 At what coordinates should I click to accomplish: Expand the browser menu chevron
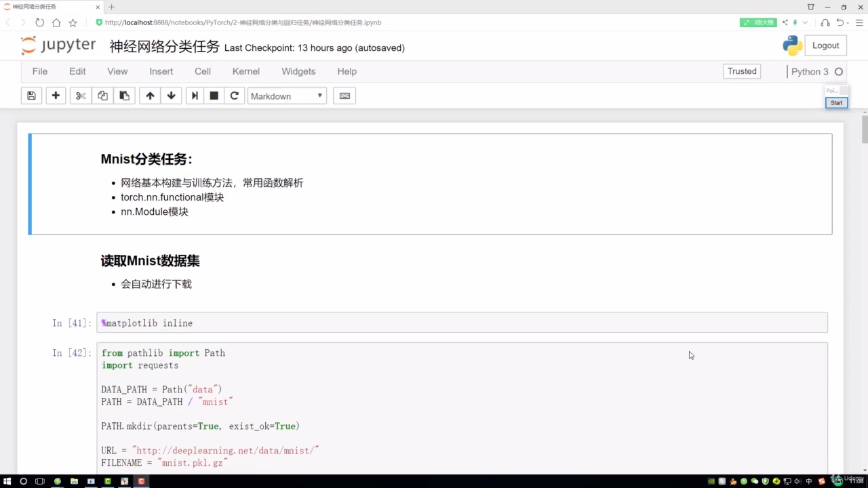805,22
